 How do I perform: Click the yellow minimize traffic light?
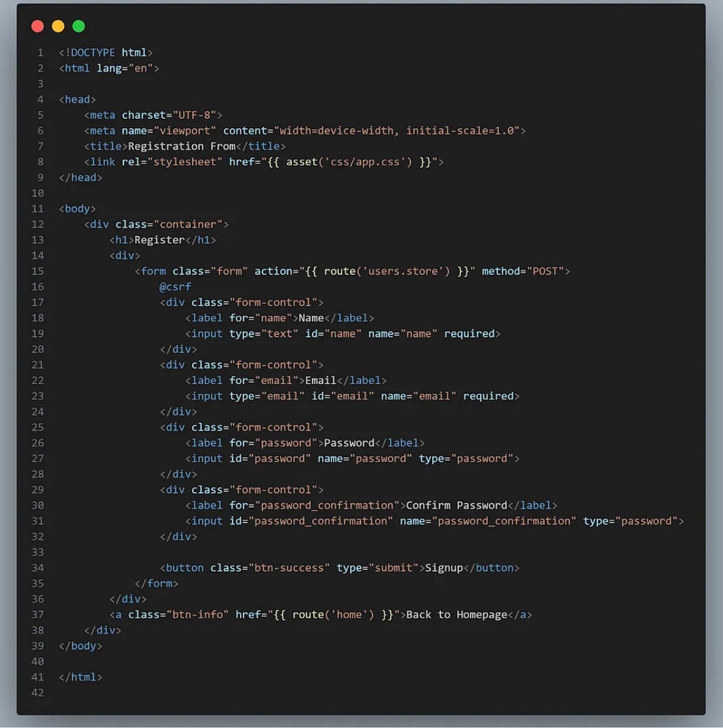(x=58, y=26)
